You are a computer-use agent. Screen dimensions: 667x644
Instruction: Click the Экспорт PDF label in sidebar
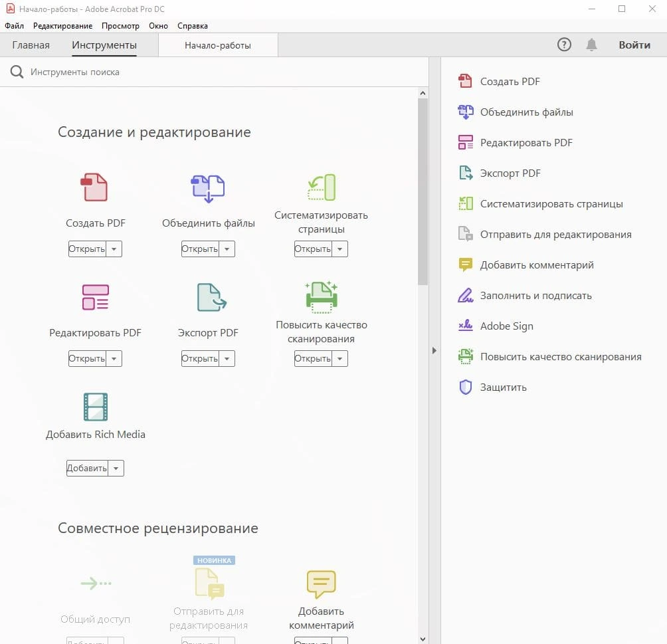pos(510,173)
